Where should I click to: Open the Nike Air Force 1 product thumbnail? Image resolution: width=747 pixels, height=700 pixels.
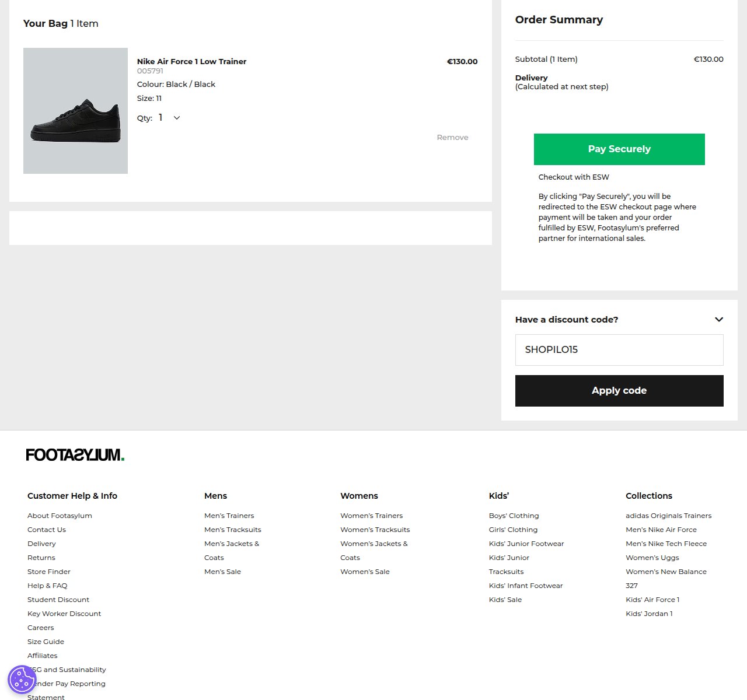point(75,111)
